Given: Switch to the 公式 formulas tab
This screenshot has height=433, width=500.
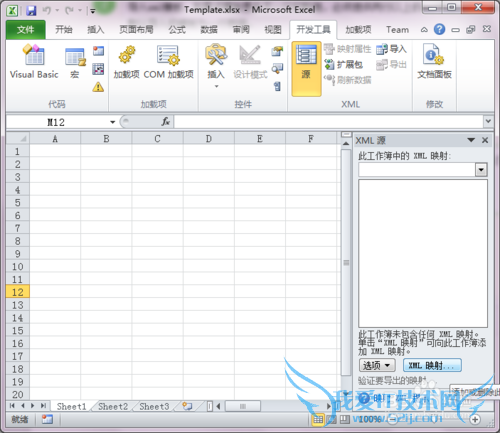Looking at the screenshot, I should pyautogui.click(x=177, y=30).
